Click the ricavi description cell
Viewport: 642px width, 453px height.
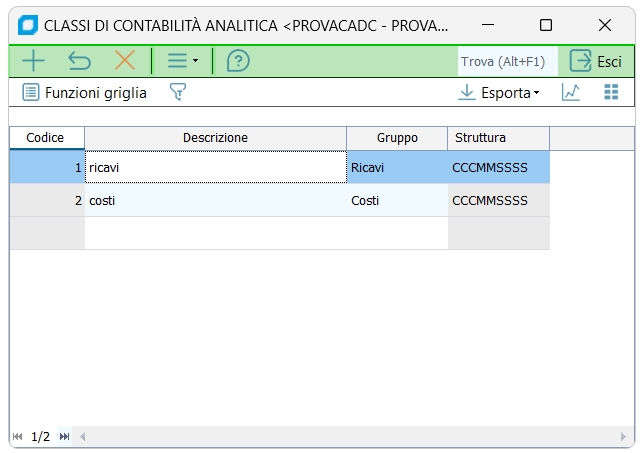215,168
